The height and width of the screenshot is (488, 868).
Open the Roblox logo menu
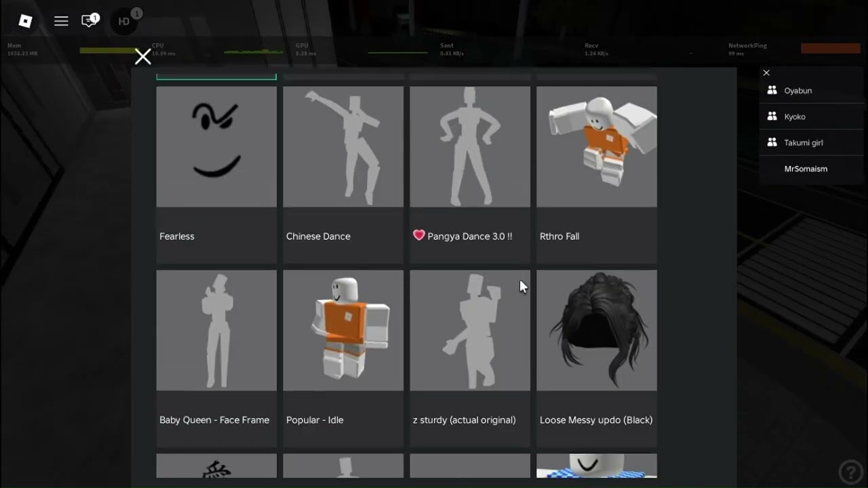coord(25,21)
